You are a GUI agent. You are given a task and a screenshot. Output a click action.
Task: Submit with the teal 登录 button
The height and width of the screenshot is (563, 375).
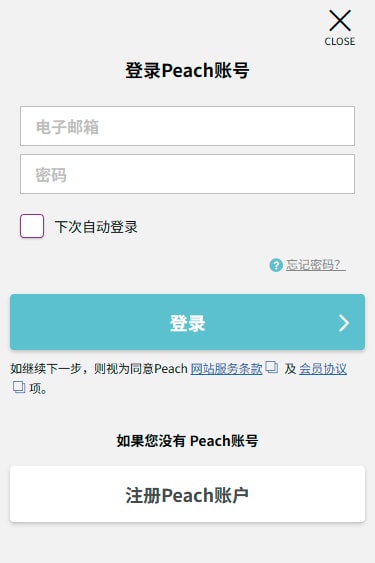(x=188, y=322)
